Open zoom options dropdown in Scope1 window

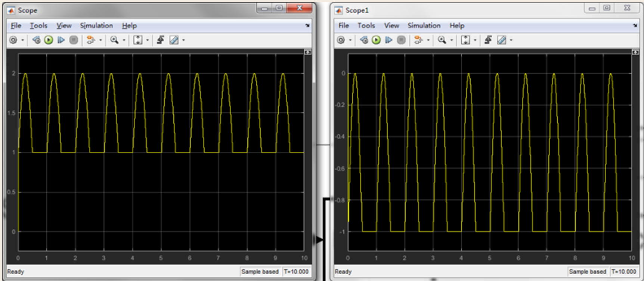coord(452,40)
